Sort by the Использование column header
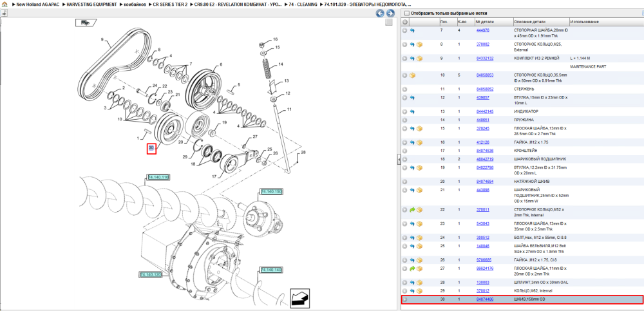644x311 pixels. pyautogui.click(x=584, y=22)
